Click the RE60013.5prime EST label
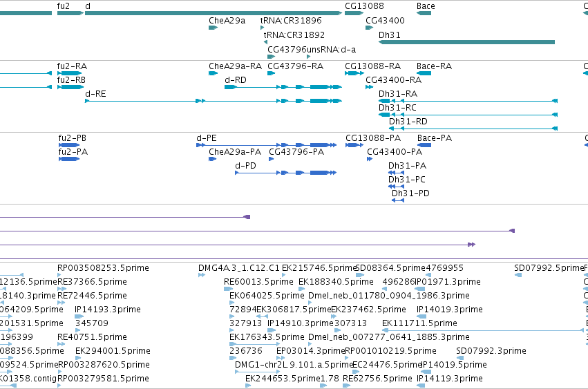The image size is (588, 389). (258, 282)
